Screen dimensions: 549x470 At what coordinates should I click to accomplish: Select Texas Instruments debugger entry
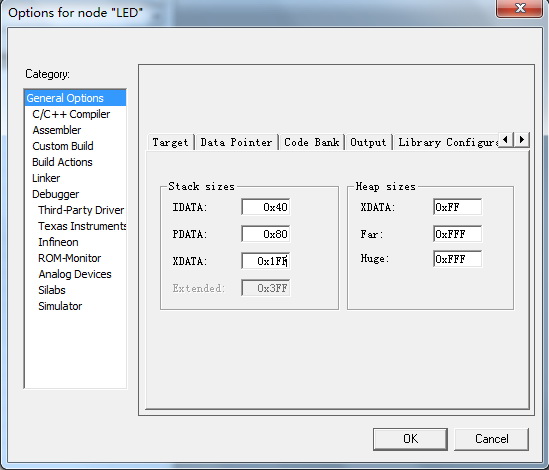click(82, 226)
